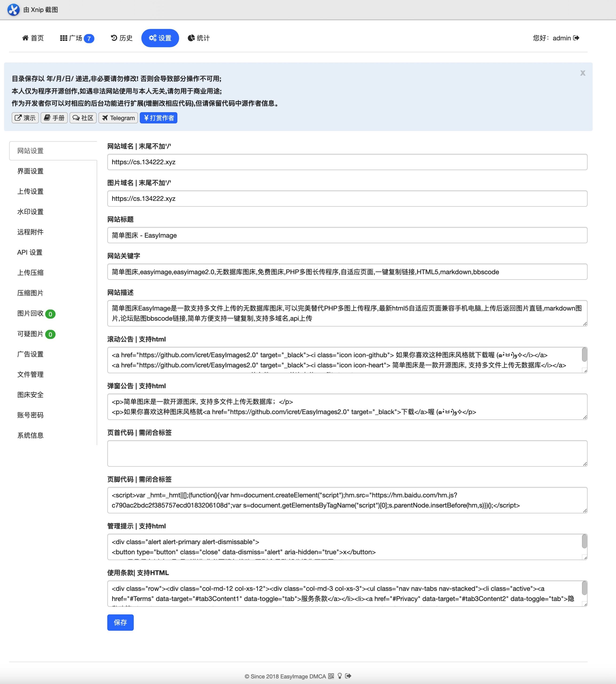616x684 pixels.
Task: Click the lightbulb icon in the footer
Action: pyautogui.click(x=340, y=676)
